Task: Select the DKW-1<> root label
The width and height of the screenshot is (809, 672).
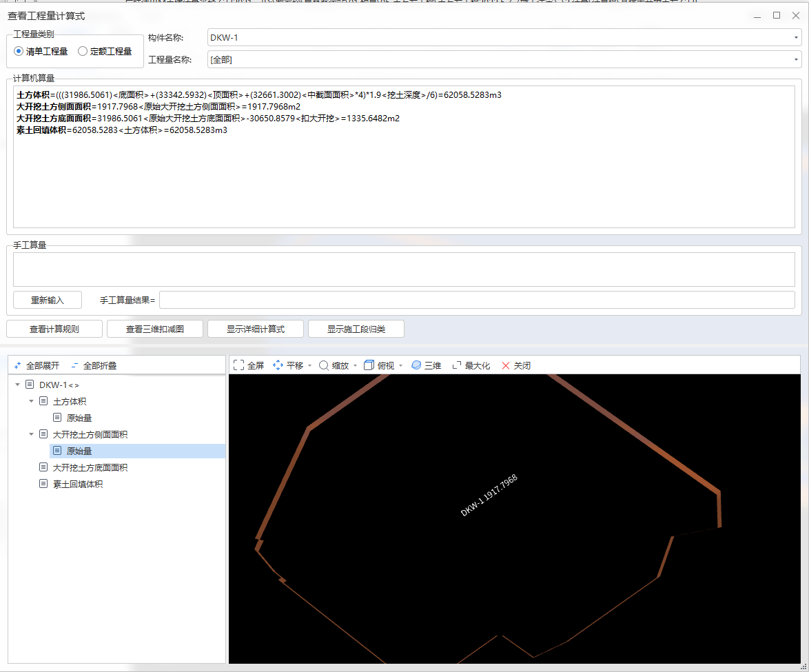Action: [59, 385]
